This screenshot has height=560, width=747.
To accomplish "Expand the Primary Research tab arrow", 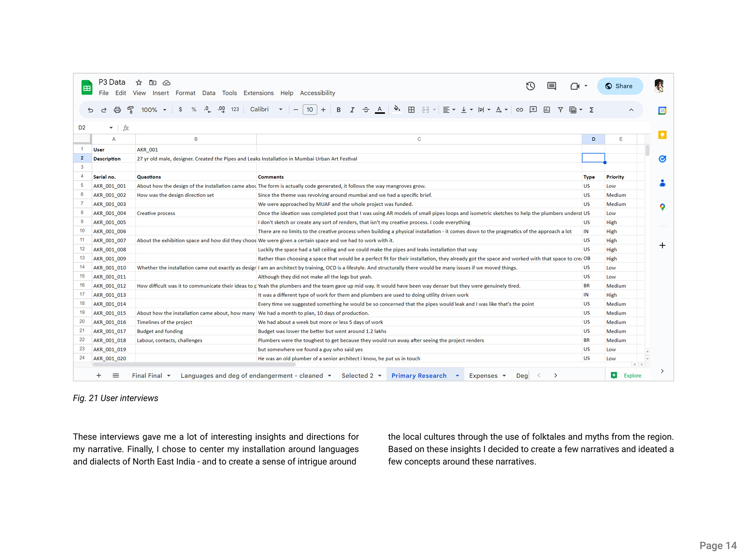I will pos(457,376).
